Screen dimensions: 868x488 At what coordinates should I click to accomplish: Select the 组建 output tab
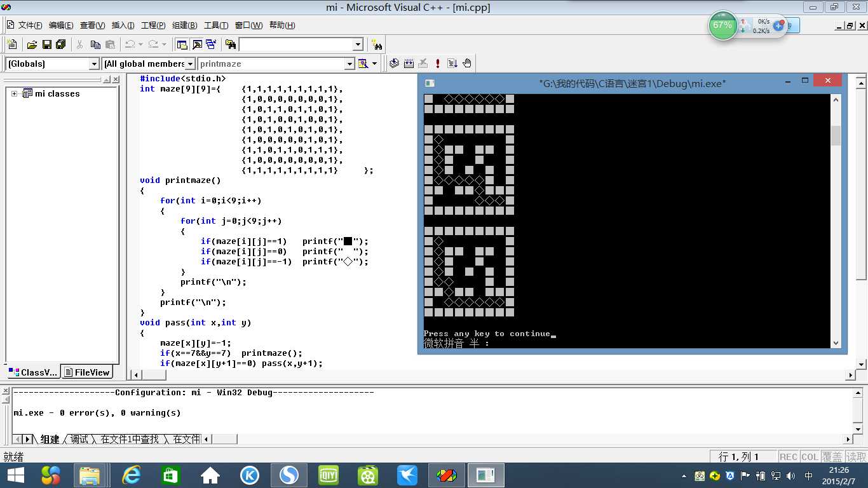click(x=50, y=439)
